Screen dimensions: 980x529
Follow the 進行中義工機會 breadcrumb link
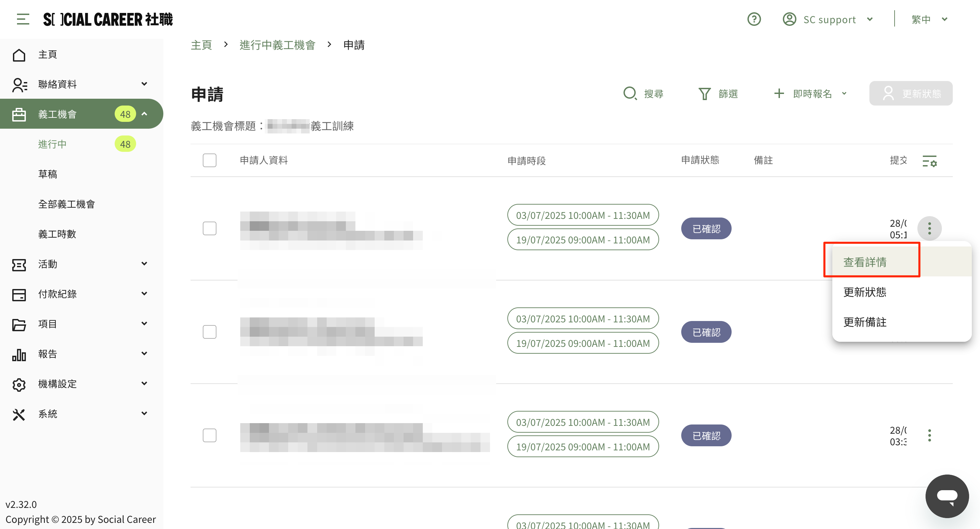277,45
